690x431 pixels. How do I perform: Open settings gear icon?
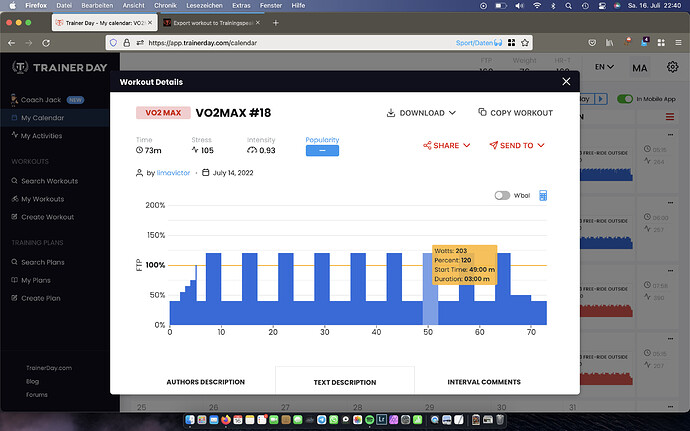[x=672, y=67]
